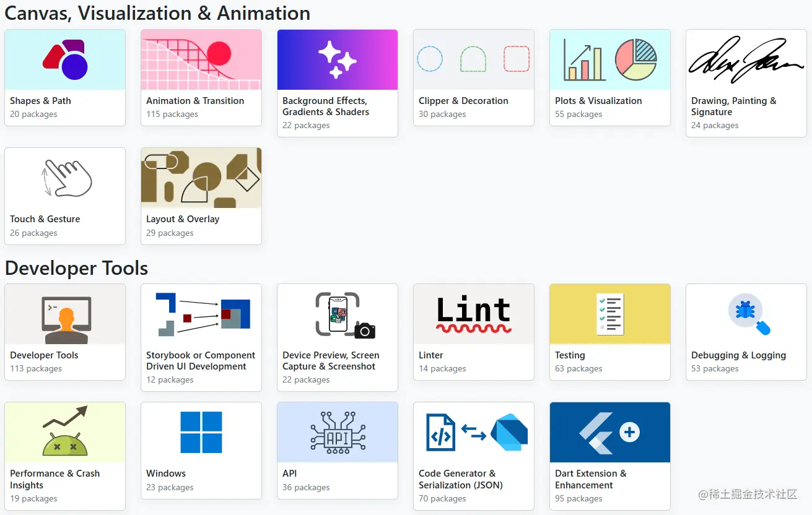Screen dimensions: 812x515
Task: Select the API title link
Action: pos(290,474)
